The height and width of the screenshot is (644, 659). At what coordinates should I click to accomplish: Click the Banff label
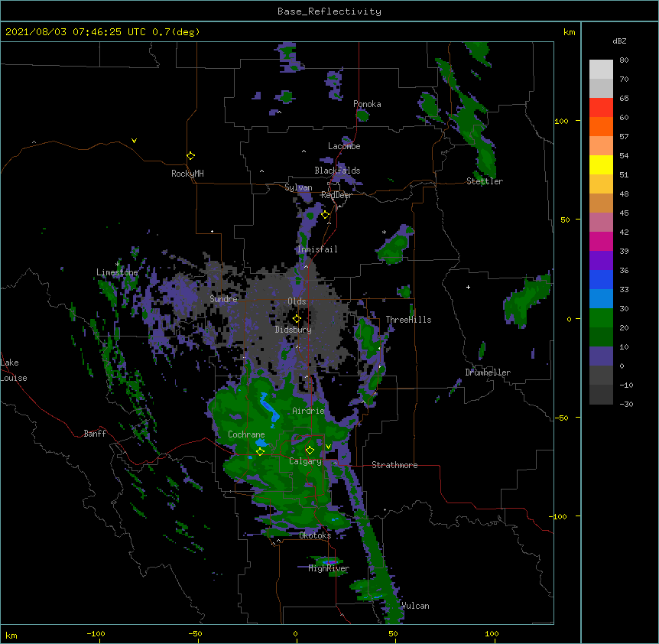95,434
